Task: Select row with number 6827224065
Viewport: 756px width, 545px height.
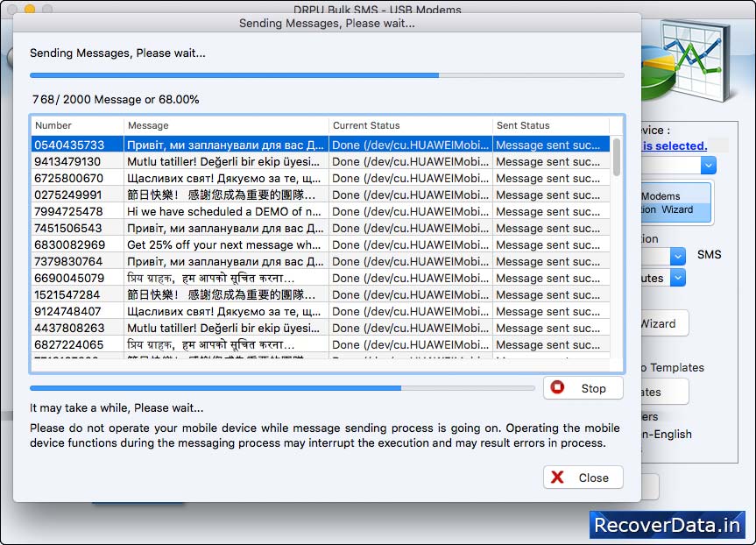Action: pyautogui.click(x=321, y=344)
